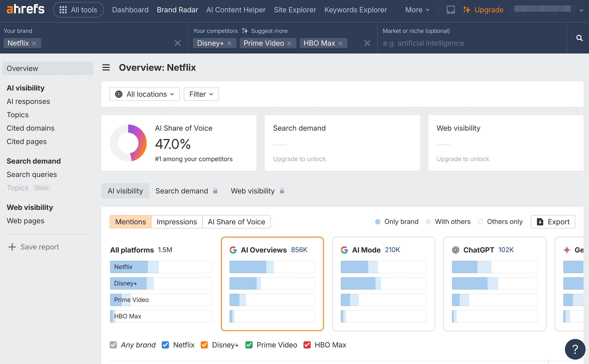Viewport: 589px width, 364px height.
Task: Remove the Prime Video competitor tag
Action: (289, 43)
